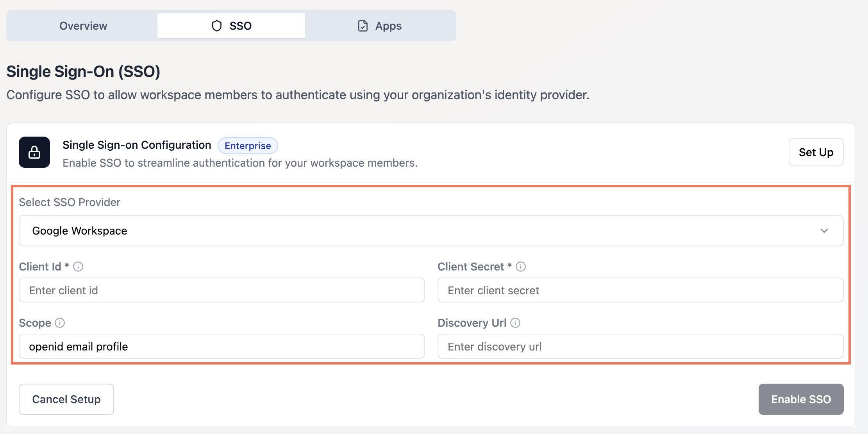This screenshot has width=868, height=434.
Task: Switch to the Overview tab
Action: tap(83, 26)
